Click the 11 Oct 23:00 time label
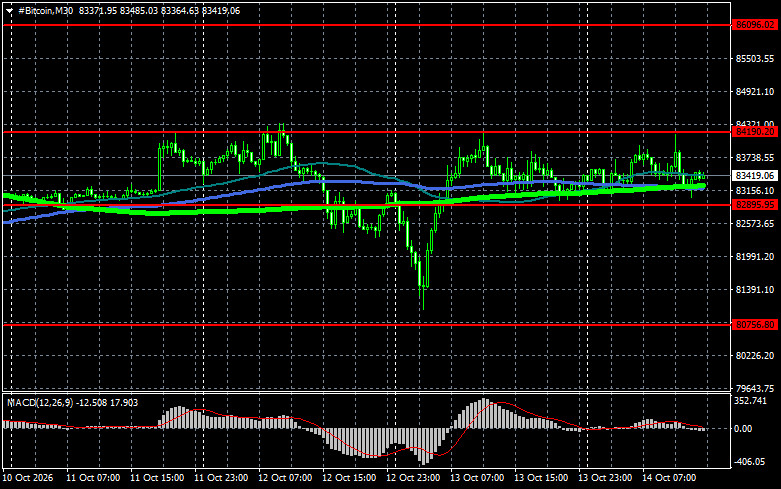 click(x=221, y=478)
